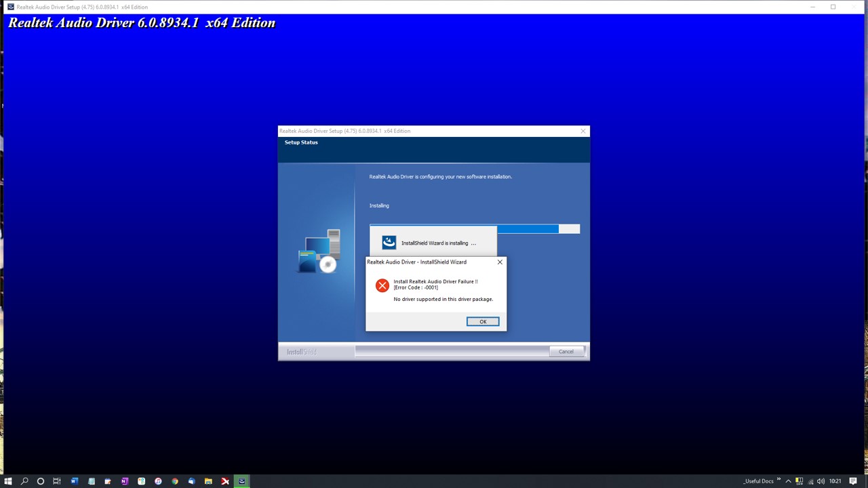Click the computer and disc setup graphic
The image size is (868, 488).
click(319, 251)
